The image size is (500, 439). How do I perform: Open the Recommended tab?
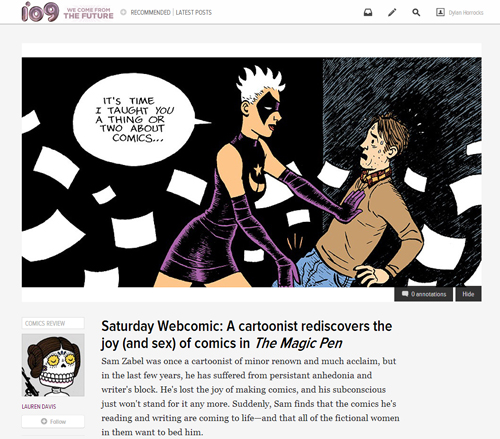(x=150, y=13)
